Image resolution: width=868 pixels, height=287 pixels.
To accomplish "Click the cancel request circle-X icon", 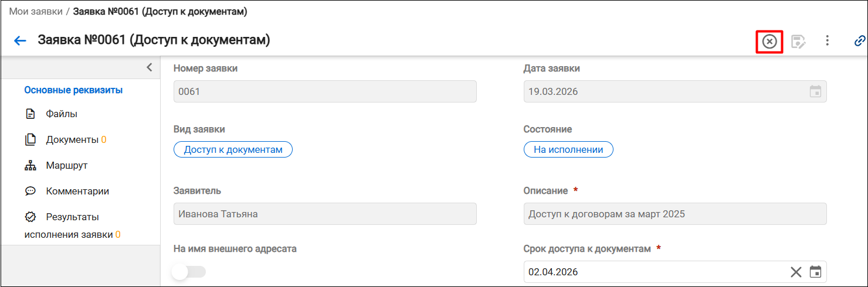I will [769, 41].
